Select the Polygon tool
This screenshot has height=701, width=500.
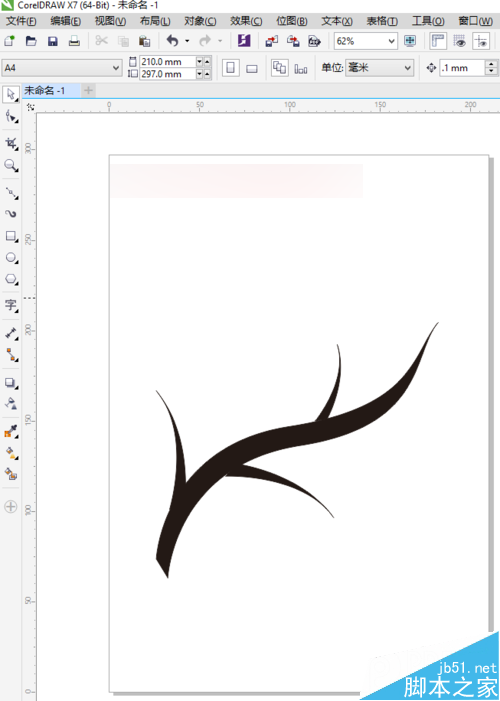[11, 280]
